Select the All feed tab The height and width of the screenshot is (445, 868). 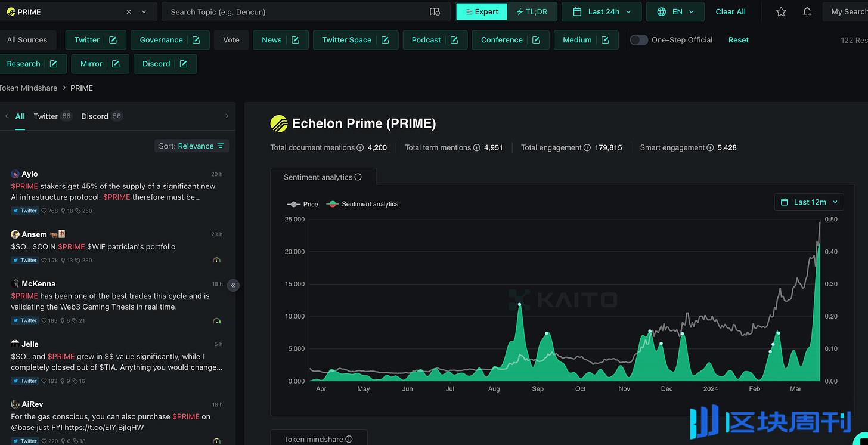point(20,116)
